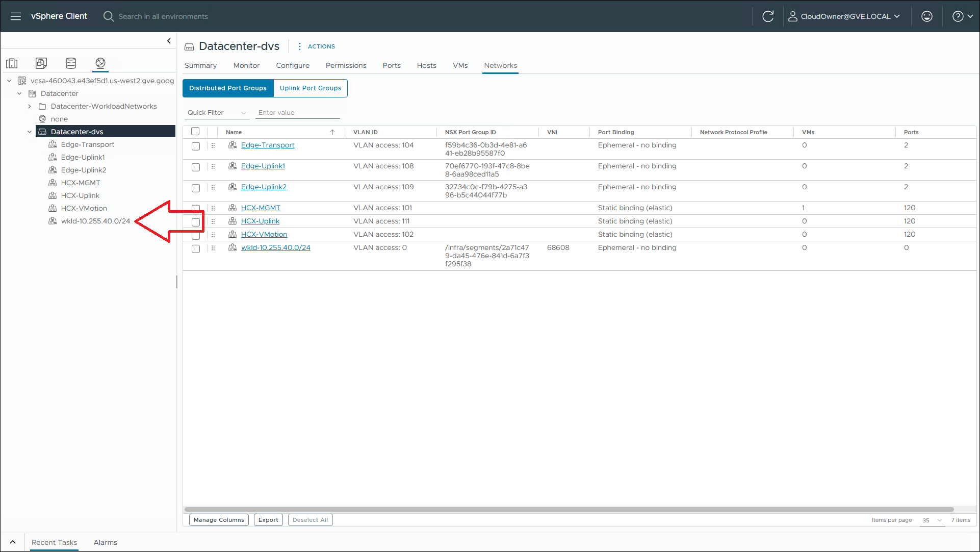
Task: Open the HCX-MGMT port group link
Action: [x=261, y=208]
